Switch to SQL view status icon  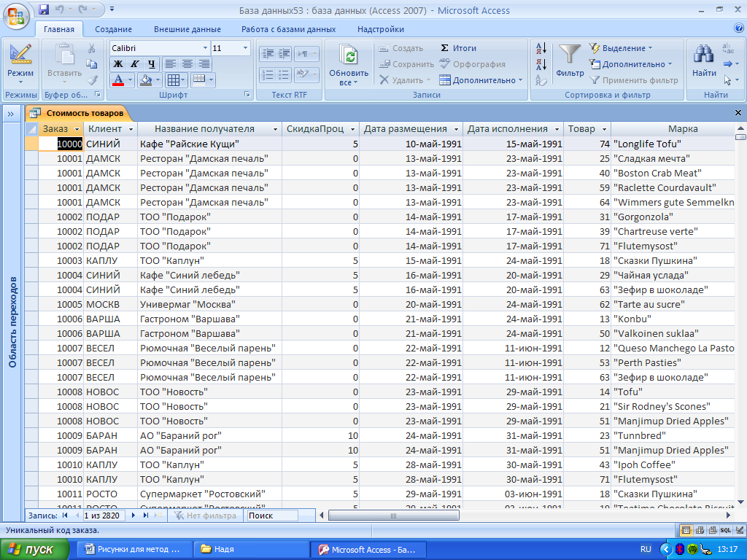coord(726,530)
